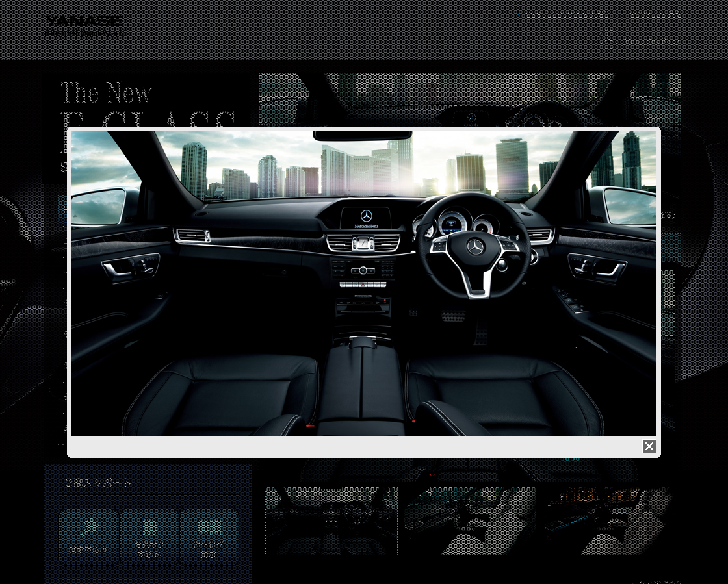Close the enlarged interior photo lightbox
This screenshot has height=584, width=728.
pyautogui.click(x=649, y=446)
